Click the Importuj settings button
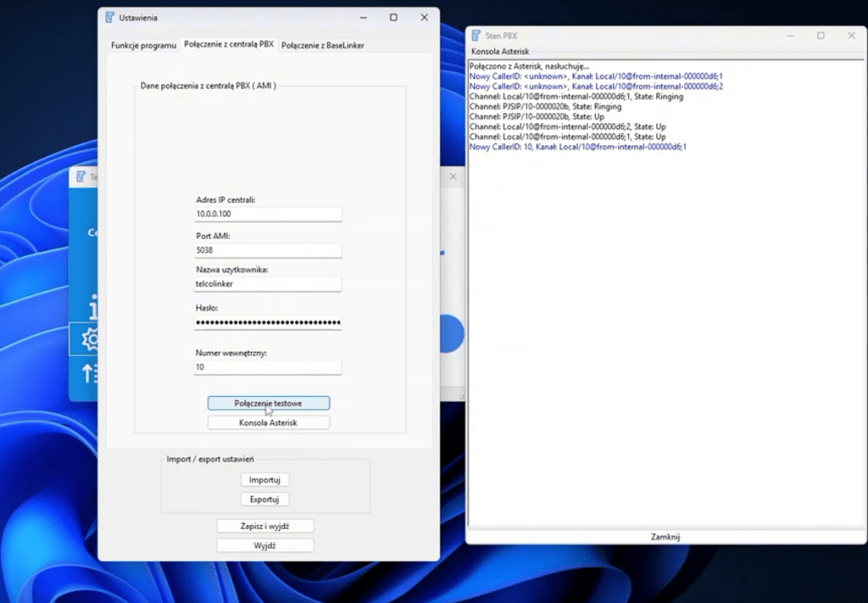The height and width of the screenshot is (603, 868). tap(264, 480)
